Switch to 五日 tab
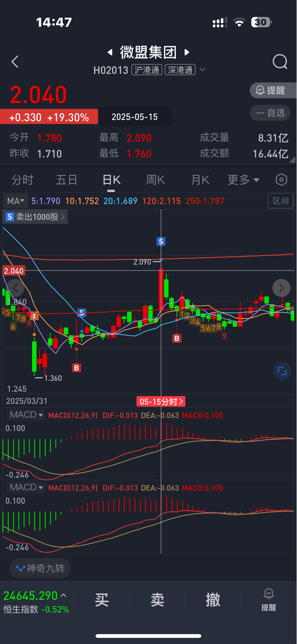The image size is (297, 644). tap(67, 180)
